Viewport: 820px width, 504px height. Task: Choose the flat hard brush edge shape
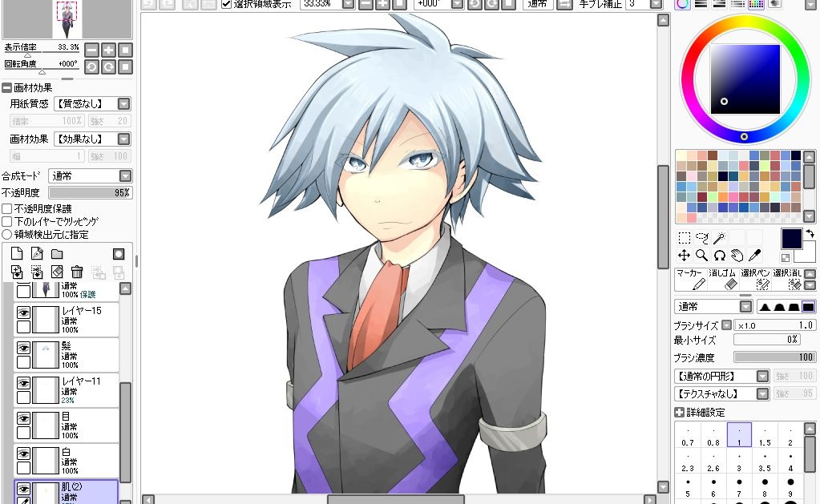(808, 307)
